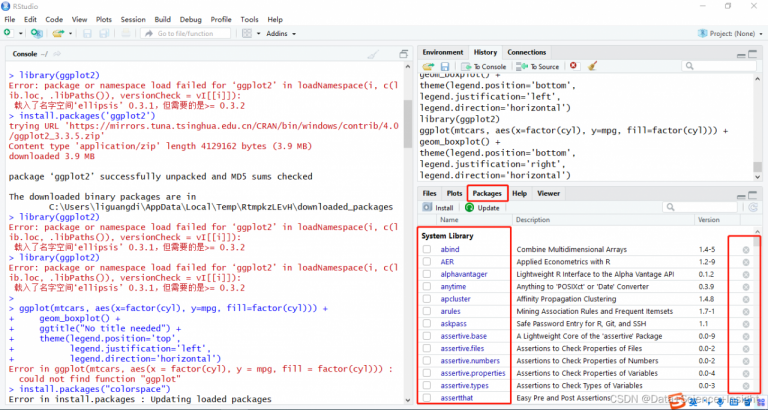Click the Install packages button
The image size is (768, 410).
[438, 207]
